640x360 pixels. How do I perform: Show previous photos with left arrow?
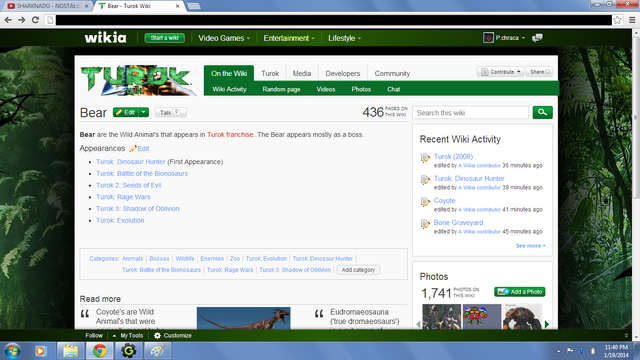(x=418, y=324)
